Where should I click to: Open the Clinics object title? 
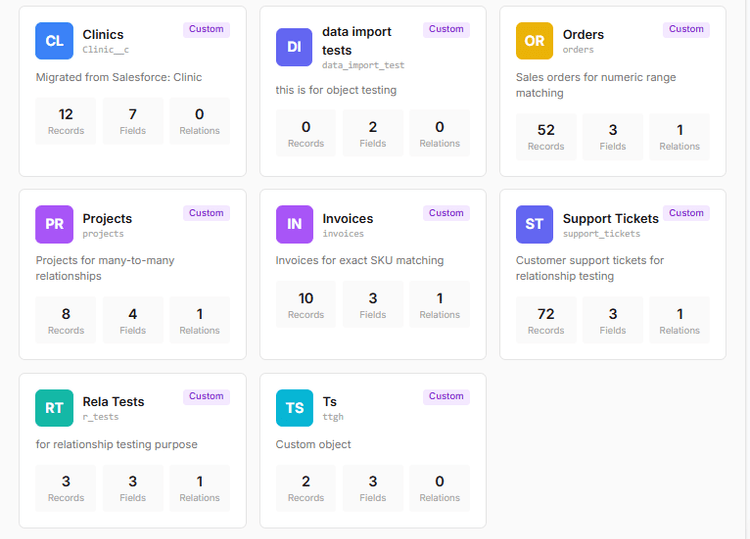coord(103,34)
